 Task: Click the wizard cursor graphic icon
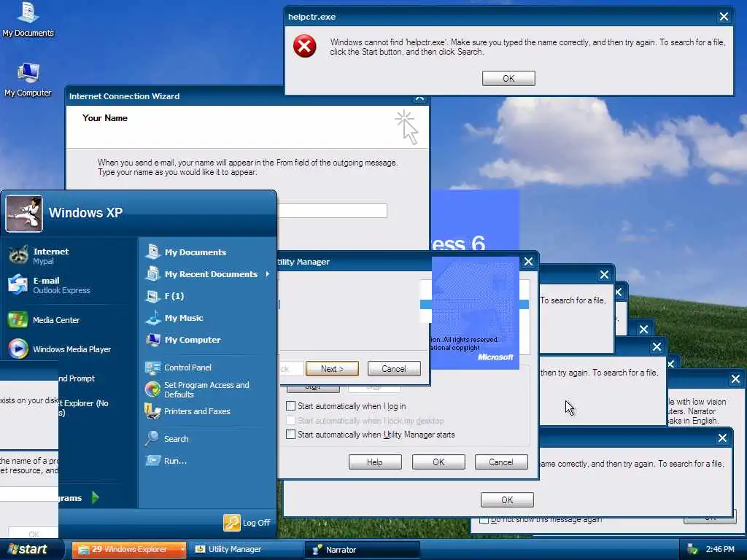[x=407, y=127]
